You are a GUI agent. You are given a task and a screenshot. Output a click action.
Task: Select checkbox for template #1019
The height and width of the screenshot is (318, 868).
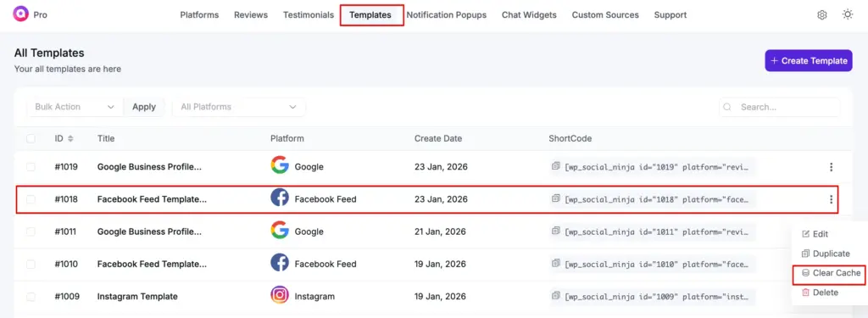(31, 167)
